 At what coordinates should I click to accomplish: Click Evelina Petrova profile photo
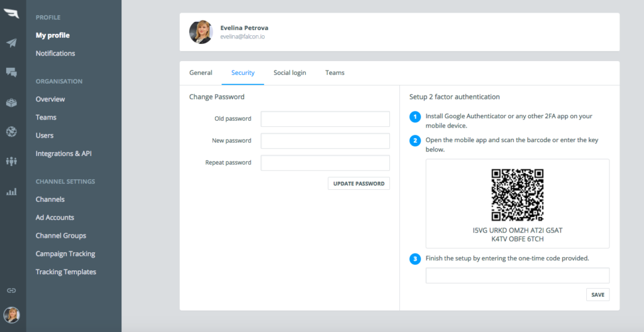pyautogui.click(x=201, y=32)
